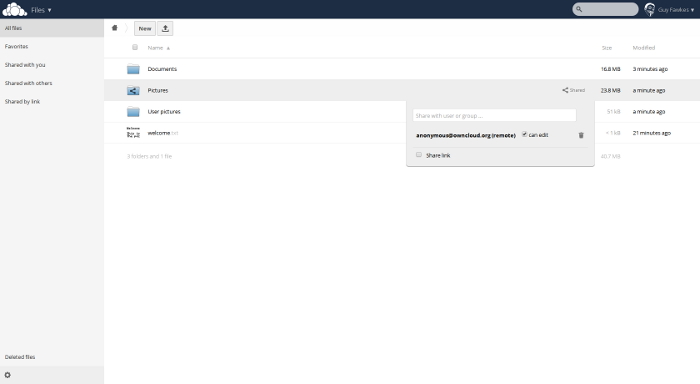This screenshot has width=700, height=384.
Task: Click the Guy Fawkes avatar icon
Action: (x=650, y=9)
